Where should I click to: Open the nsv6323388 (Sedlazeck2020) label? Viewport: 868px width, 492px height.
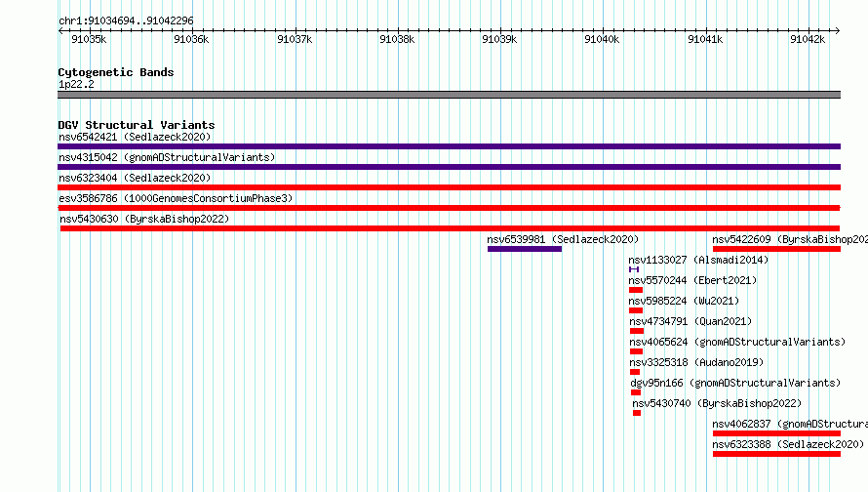(x=788, y=444)
